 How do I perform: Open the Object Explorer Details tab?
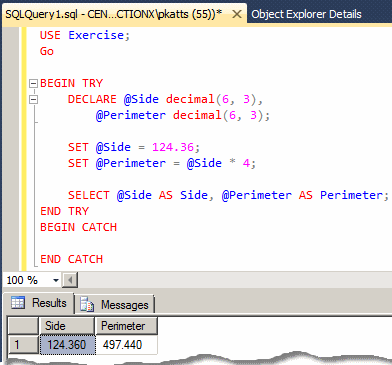pos(306,14)
